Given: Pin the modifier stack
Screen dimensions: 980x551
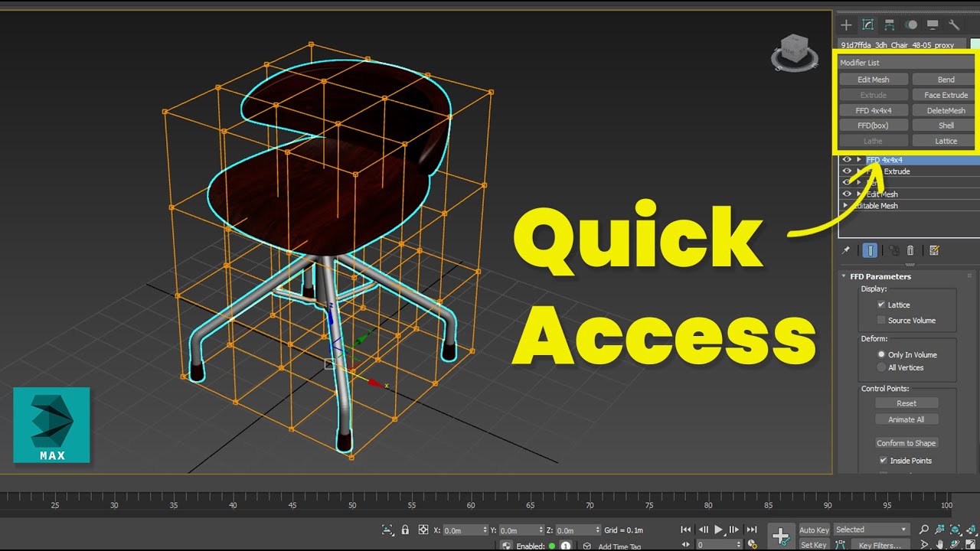Looking at the screenshot, I should coord(846,250).
